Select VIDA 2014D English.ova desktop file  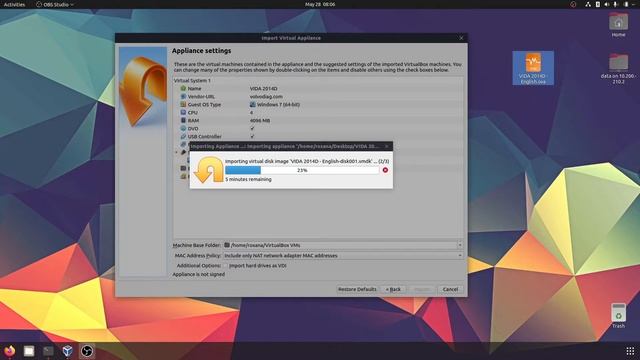[x=533, y=68]
